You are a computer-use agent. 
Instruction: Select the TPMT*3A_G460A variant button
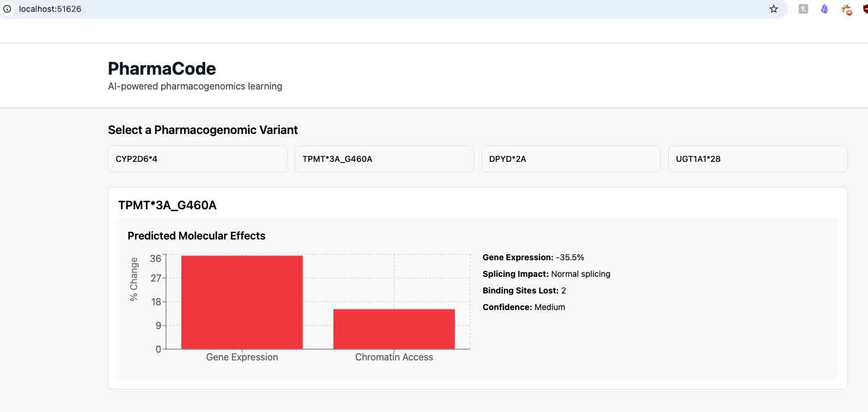(x=384, y=159)
